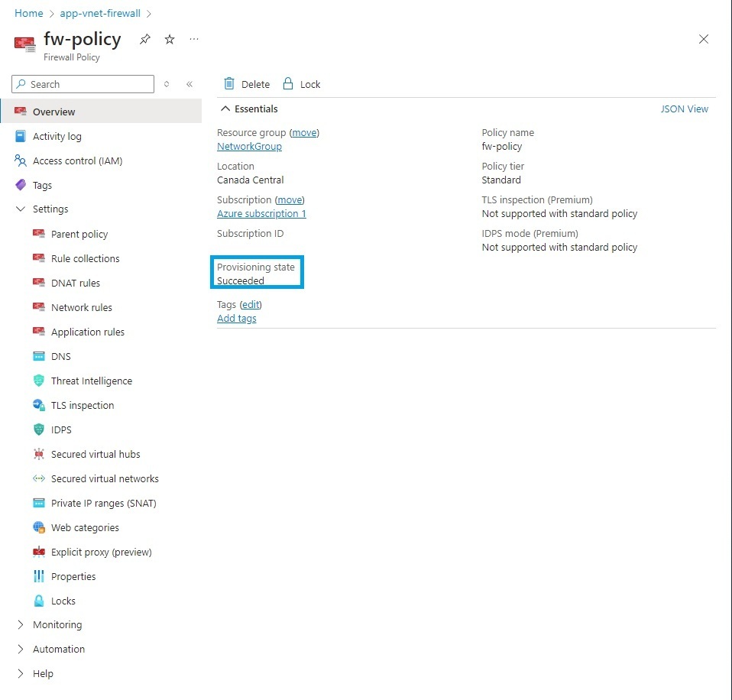
Task: Click the Rule collections icon
Action: click(x=39, y=258)
